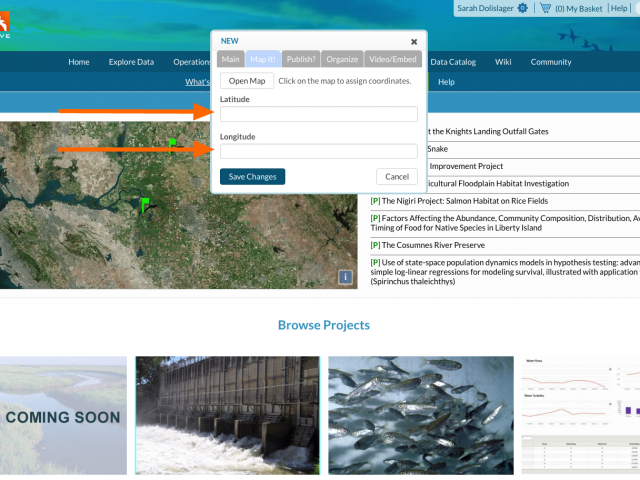This screenshot has height=480, width=640.
Task: Open the Community menu item
Action: pos(551,62)
